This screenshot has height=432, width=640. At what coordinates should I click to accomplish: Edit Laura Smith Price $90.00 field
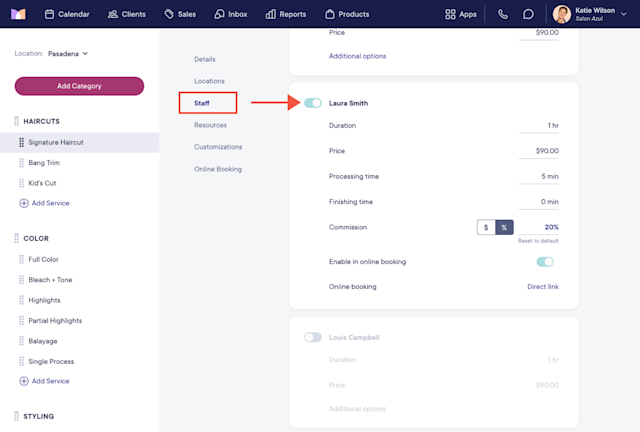point(539,151)
